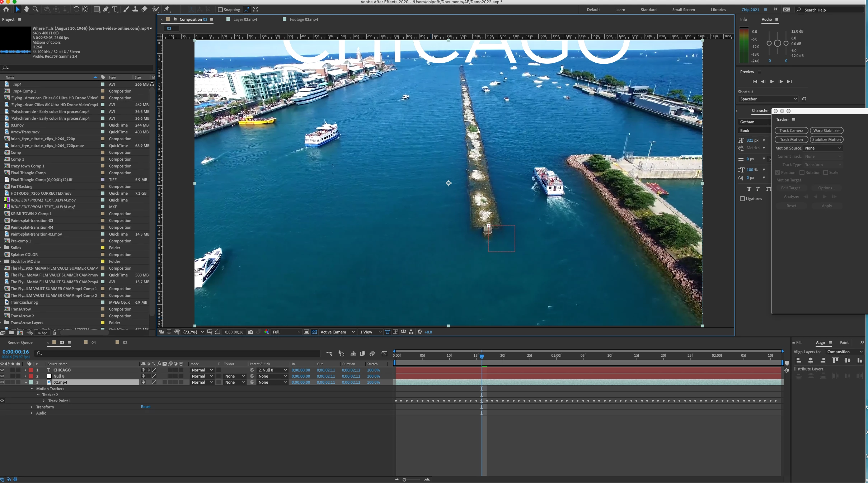This screenshot has width=868, height=483.
Task: Click the Warp Stabilizer button
Action: point(826,131)
